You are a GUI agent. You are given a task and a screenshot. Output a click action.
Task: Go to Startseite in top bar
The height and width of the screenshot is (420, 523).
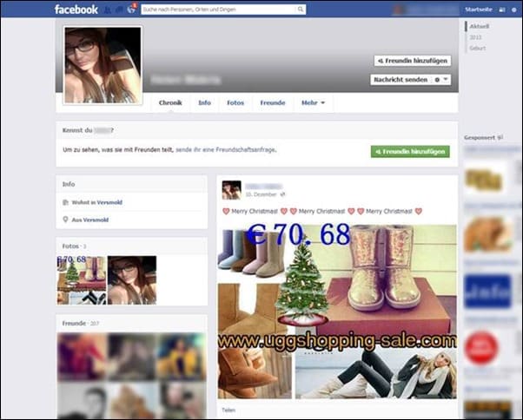(479, 10)
